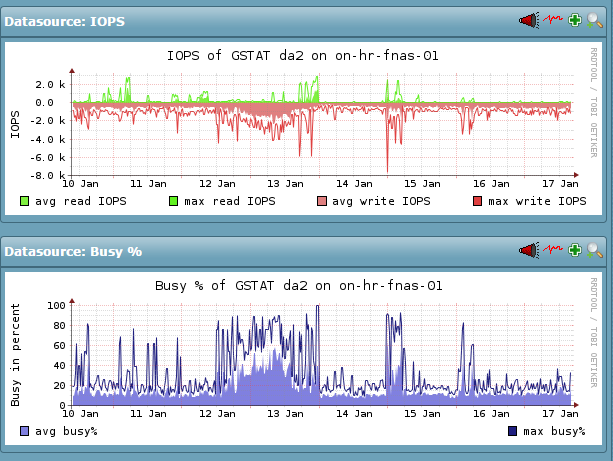Click the '100' label on Busy % axis
613x461 pixels.
pyautogui.click(x=56, y=305)
